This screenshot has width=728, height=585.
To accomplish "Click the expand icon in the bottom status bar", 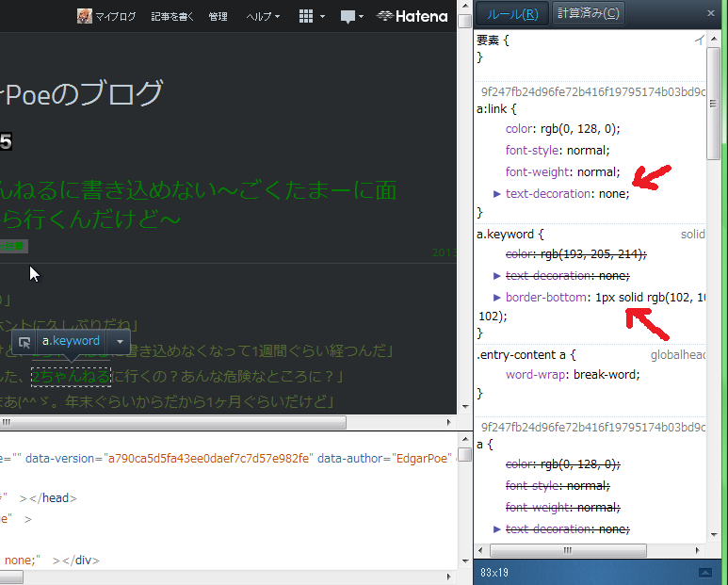I will click(x=705, y=573).
